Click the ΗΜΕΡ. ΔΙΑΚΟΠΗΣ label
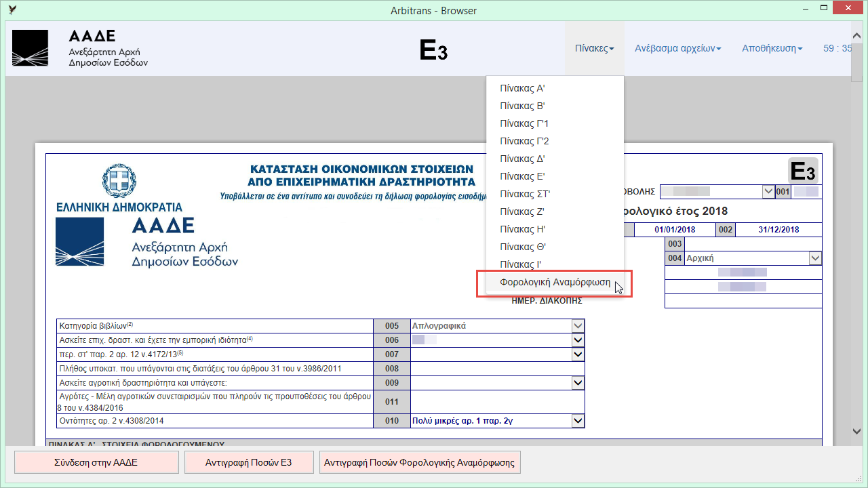 click(x=547, y=301)
